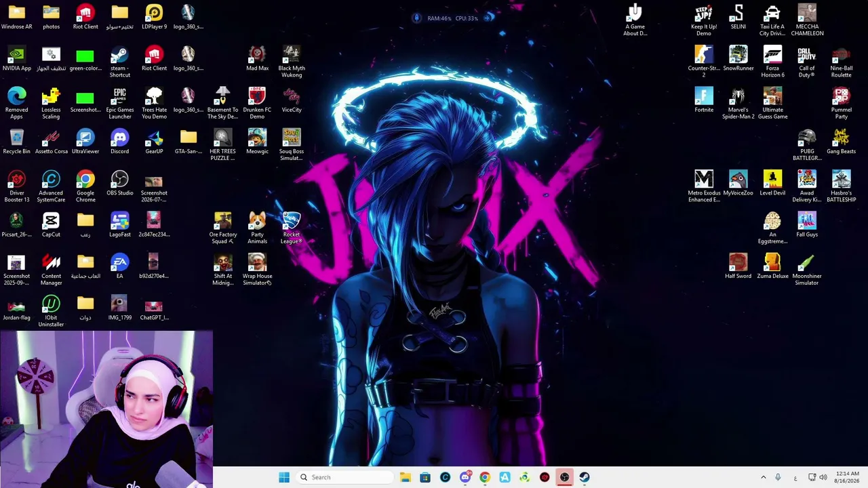Select the Removed Apps Edge shortcut
Screen dimensions: 868x488
tap(17, 104)
